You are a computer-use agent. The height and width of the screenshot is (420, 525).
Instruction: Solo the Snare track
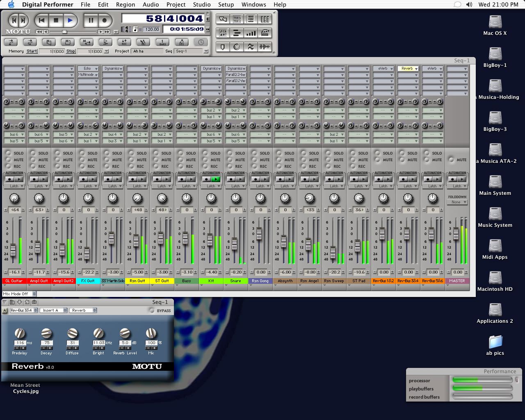click(230, 153)
